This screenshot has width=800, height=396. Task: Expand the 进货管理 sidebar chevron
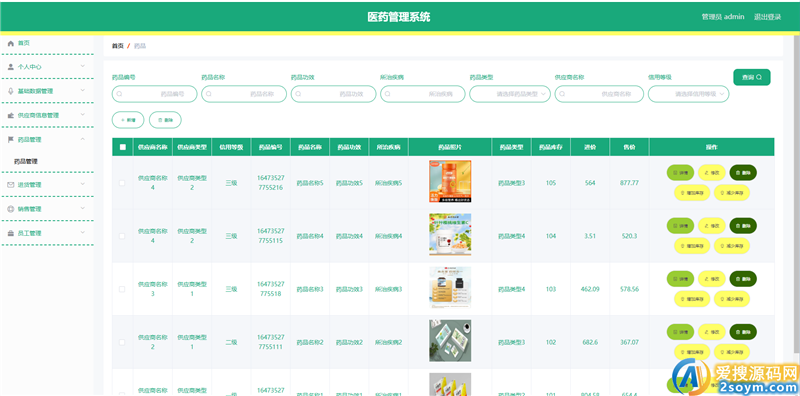83,184
